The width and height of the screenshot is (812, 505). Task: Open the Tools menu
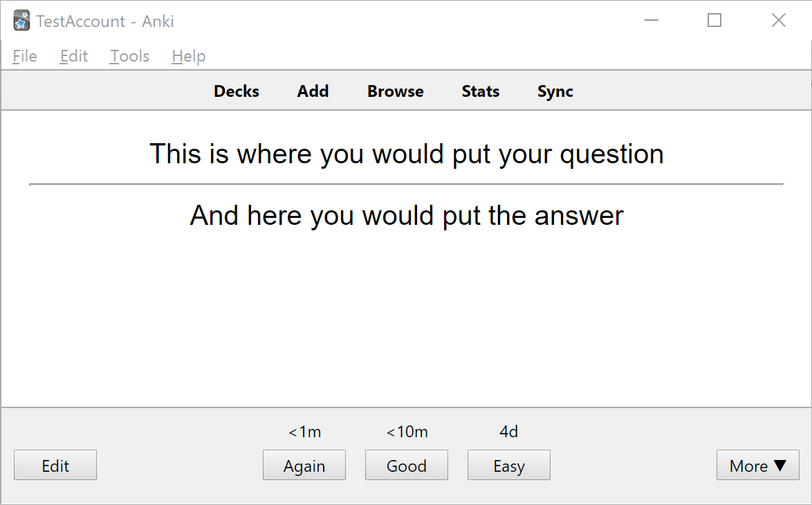129,56
